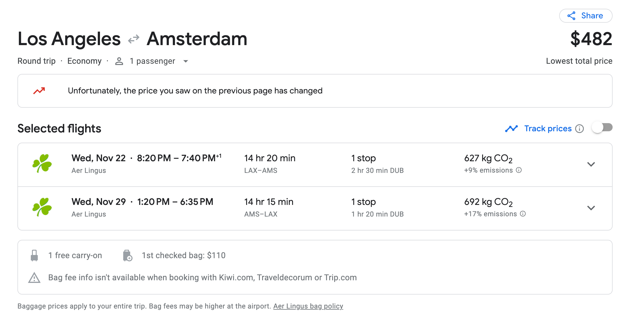Screen dimensions: 644x319
Task: Enable the Track prices toggle
Action: pyautogui.click(x=602, y=128)
